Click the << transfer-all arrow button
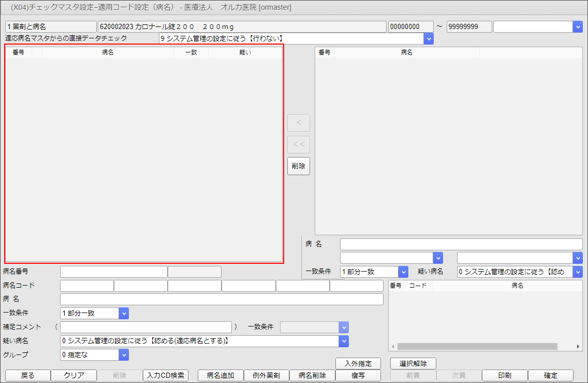 (298, 145)
